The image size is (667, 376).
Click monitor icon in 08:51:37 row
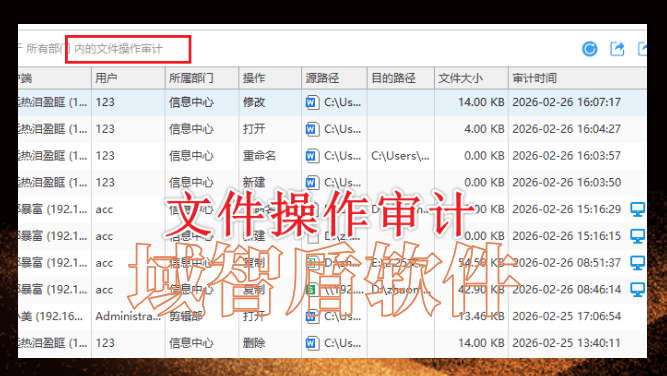[637, 262]
